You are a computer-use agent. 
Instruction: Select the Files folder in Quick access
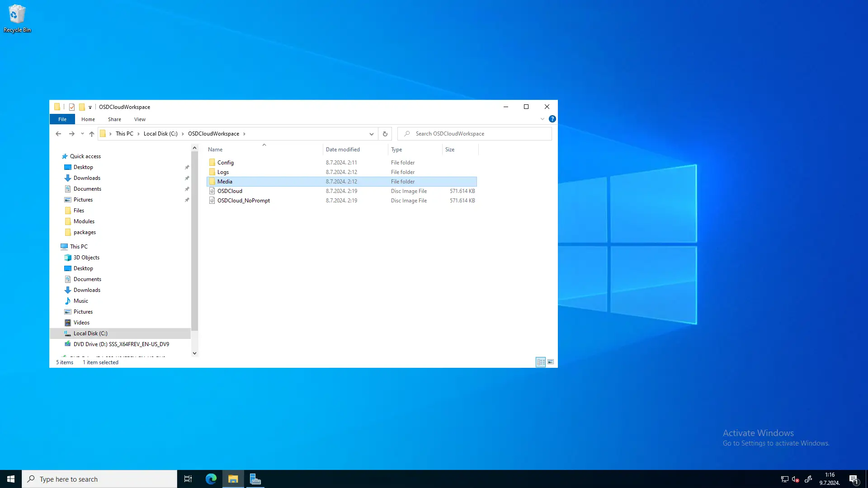point(79,211)
